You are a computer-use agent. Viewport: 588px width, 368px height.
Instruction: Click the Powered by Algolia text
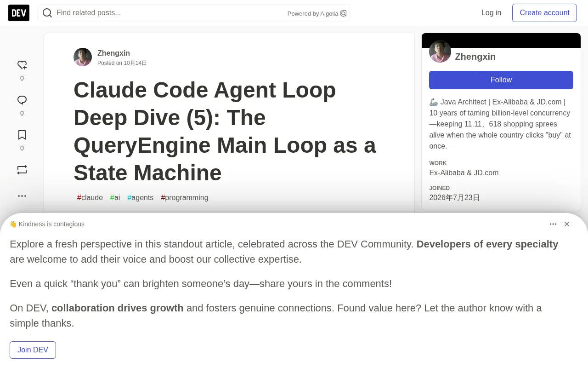(x=313, y=14)
